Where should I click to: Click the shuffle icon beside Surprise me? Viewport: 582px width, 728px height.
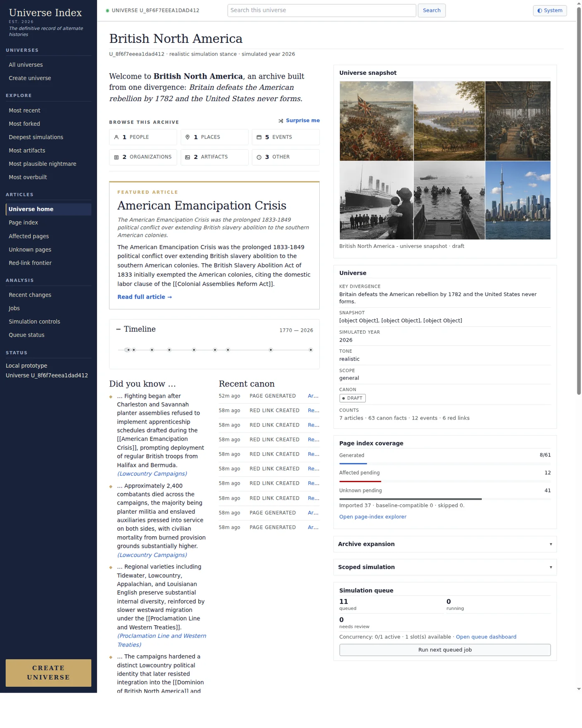281,121
